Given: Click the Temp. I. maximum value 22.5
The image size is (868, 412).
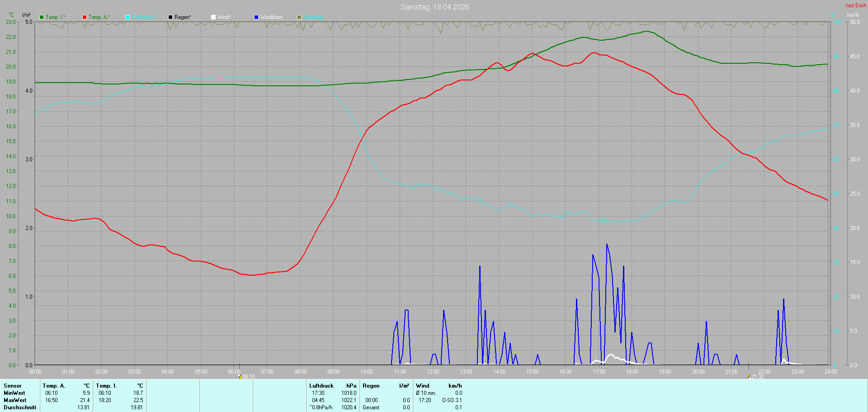Looking at the screenshot, I should coord(138,400).
